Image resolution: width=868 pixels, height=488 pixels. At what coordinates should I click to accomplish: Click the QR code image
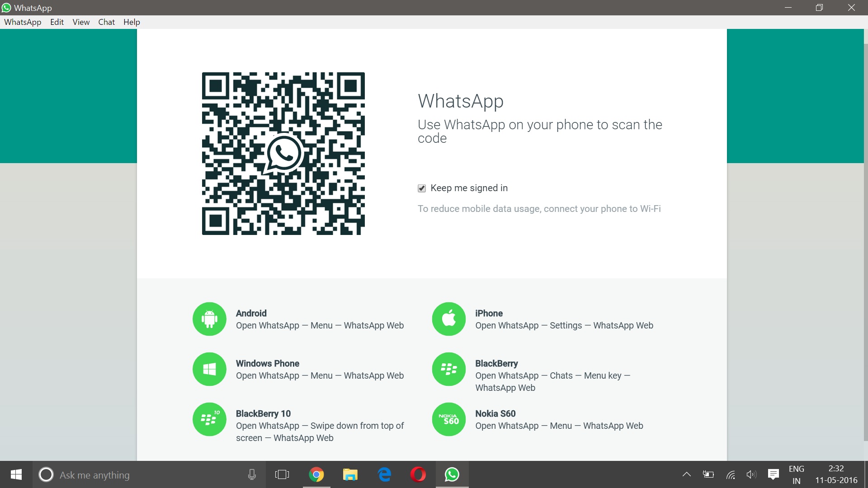[x=283, y=154]
